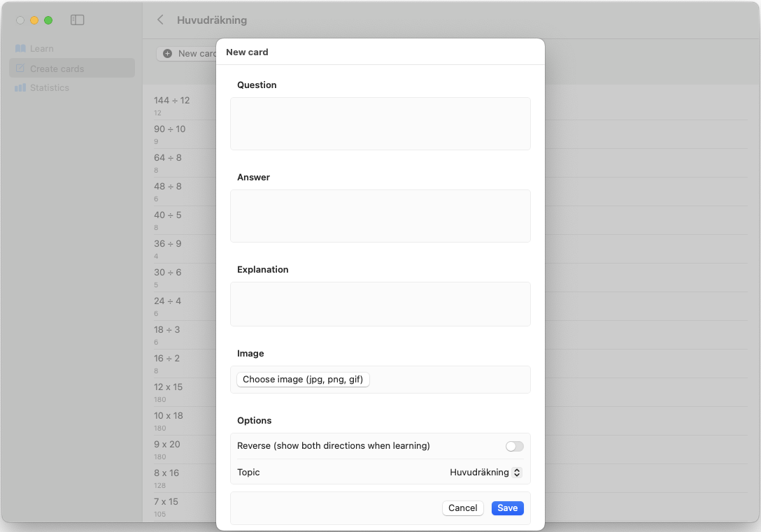The height and width of the screenshot is (532, 761).
Task: Click the Learn book icon
Action: [20, 48]
